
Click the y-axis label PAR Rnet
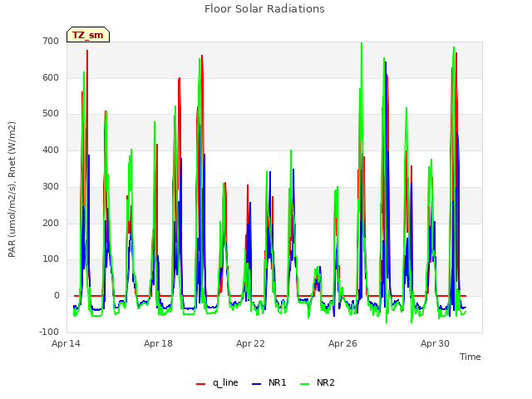(x=12, y=190)
